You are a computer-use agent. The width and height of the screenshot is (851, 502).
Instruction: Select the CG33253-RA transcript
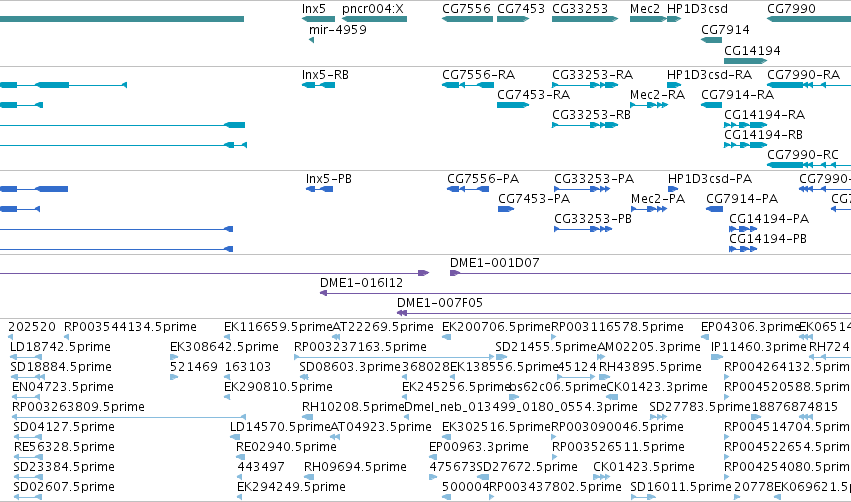pyautogui.click(x=585, y=85)
